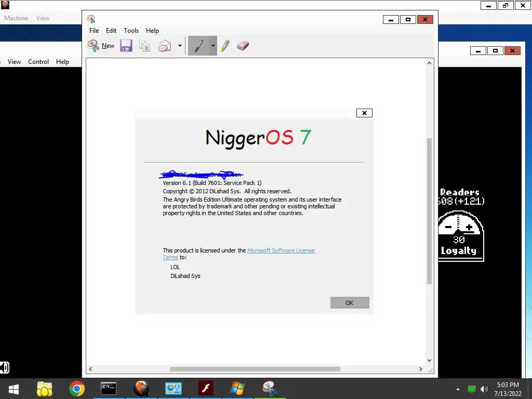Click the VM window title bar app icon
Image resolution: width=532 pixels, height=399 pixels.
5,5
